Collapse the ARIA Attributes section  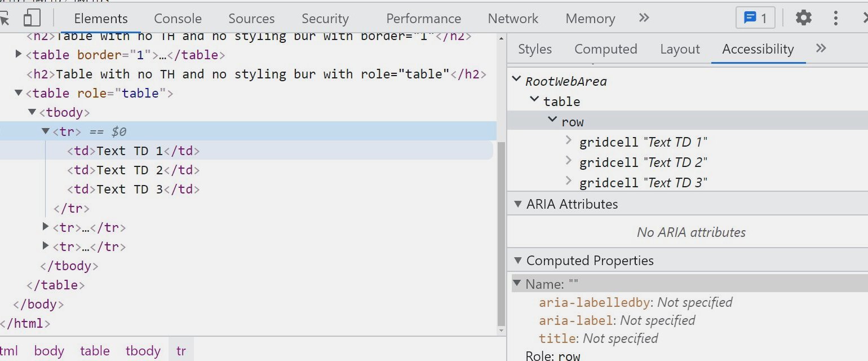517,204
